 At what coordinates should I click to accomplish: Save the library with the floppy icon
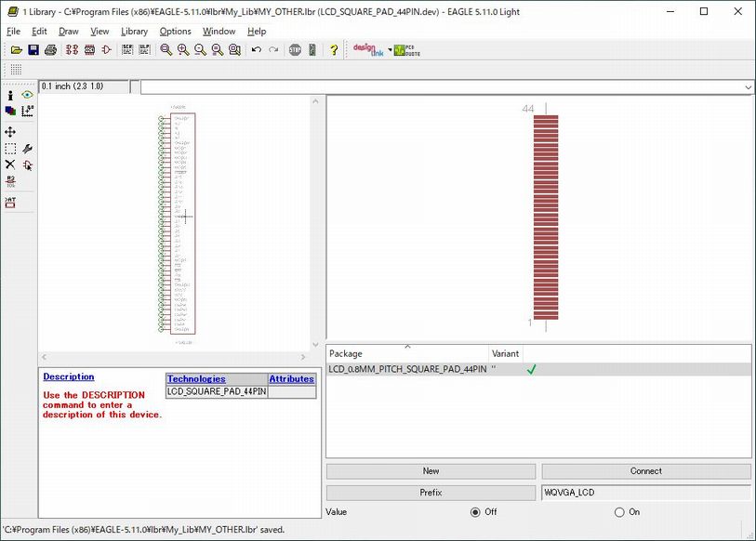pyautogui.click(x=33, y=50)
